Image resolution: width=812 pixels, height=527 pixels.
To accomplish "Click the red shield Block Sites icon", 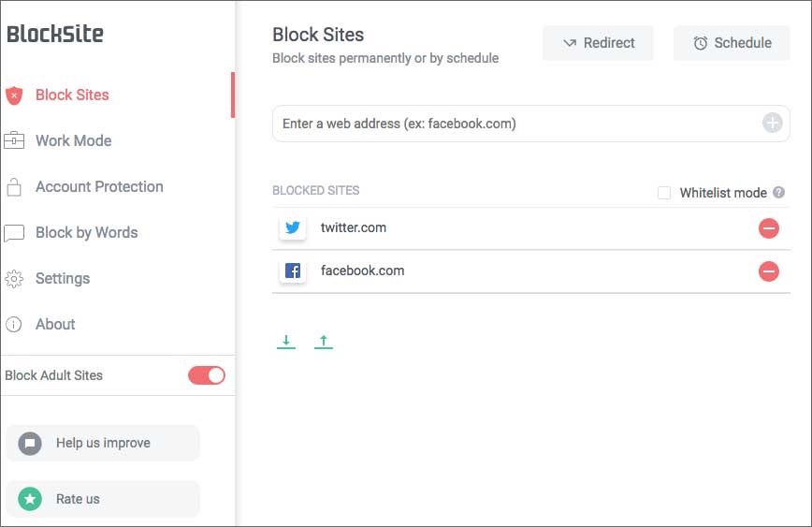I will point(14,95).
